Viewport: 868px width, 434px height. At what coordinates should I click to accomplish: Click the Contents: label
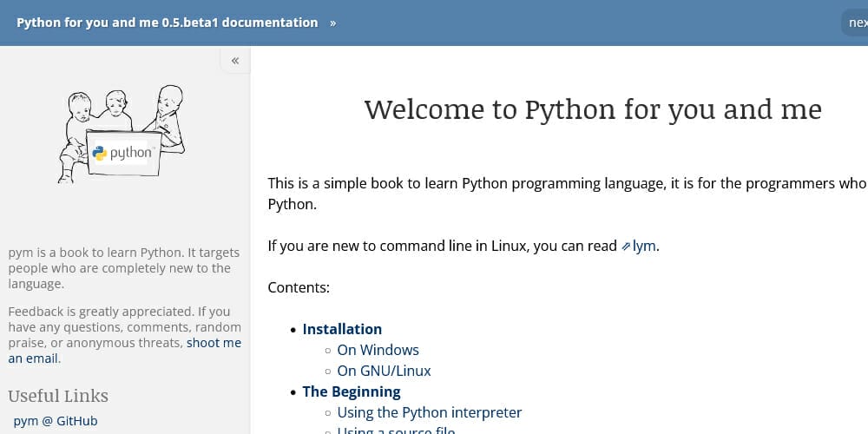tap(299, 288)
